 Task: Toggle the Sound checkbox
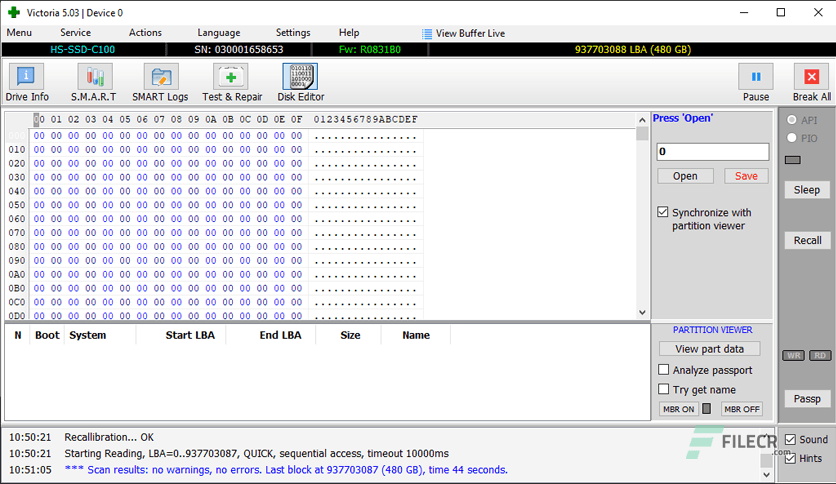pos(790,439)
